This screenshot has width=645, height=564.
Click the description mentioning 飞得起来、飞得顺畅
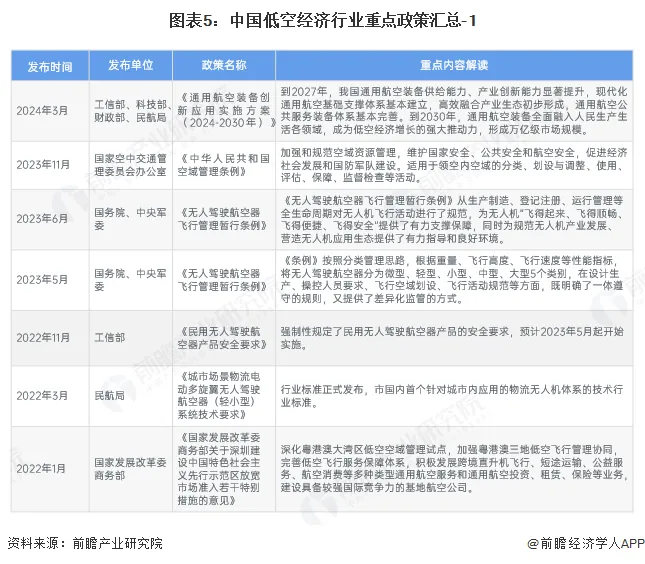click(x=452, y=219)
